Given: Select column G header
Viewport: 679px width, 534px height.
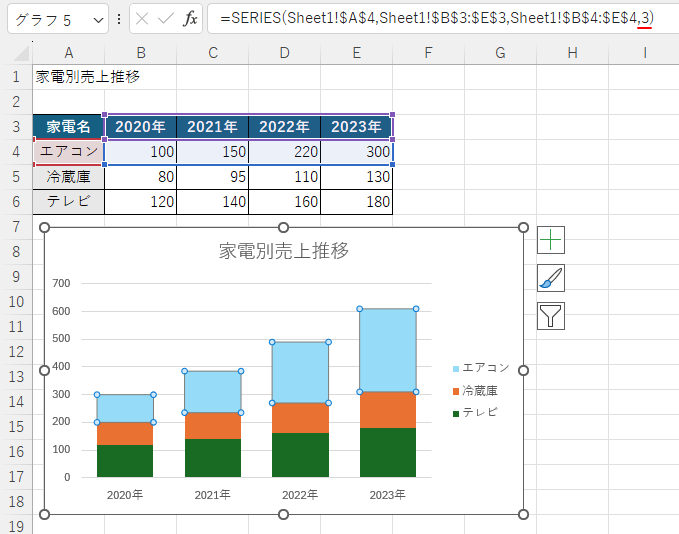Looking at the screenshot, I should 500,53.
